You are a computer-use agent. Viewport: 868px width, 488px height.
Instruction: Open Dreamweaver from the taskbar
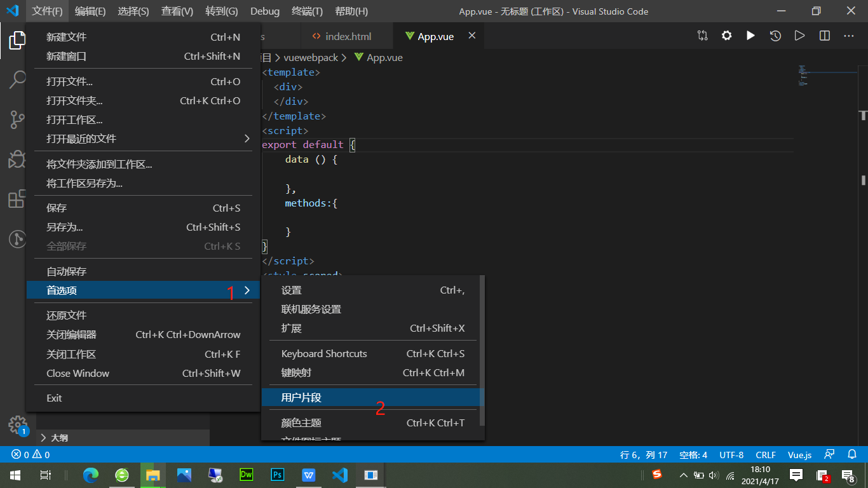(247, 475)
